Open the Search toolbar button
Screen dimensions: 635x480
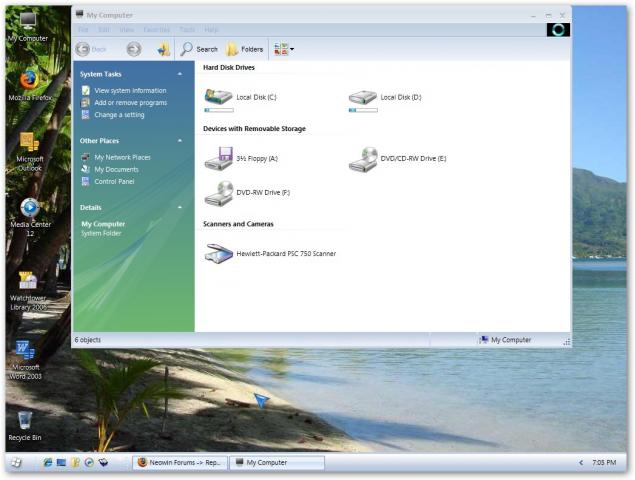coord(199,49)
